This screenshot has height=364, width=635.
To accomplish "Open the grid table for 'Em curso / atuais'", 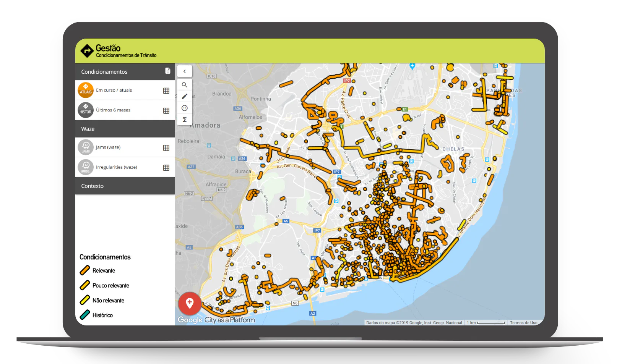I will 166,91.
